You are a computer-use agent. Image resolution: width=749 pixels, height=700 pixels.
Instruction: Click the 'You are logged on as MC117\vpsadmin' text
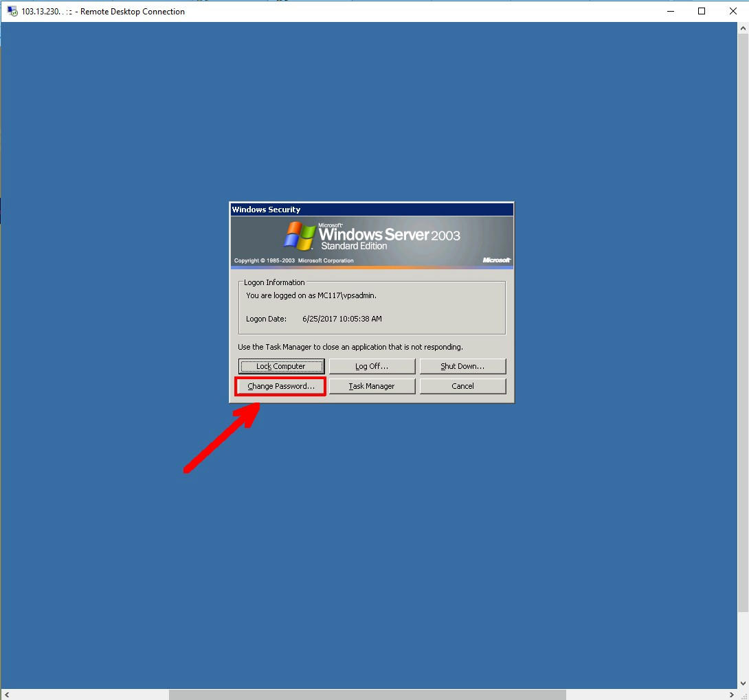click(x=311, y=295)
